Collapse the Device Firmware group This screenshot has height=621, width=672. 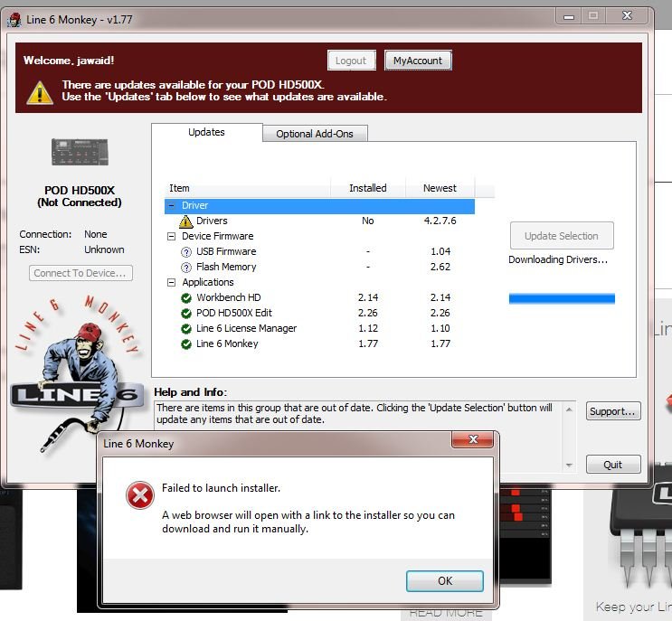[x=172, y=237]
